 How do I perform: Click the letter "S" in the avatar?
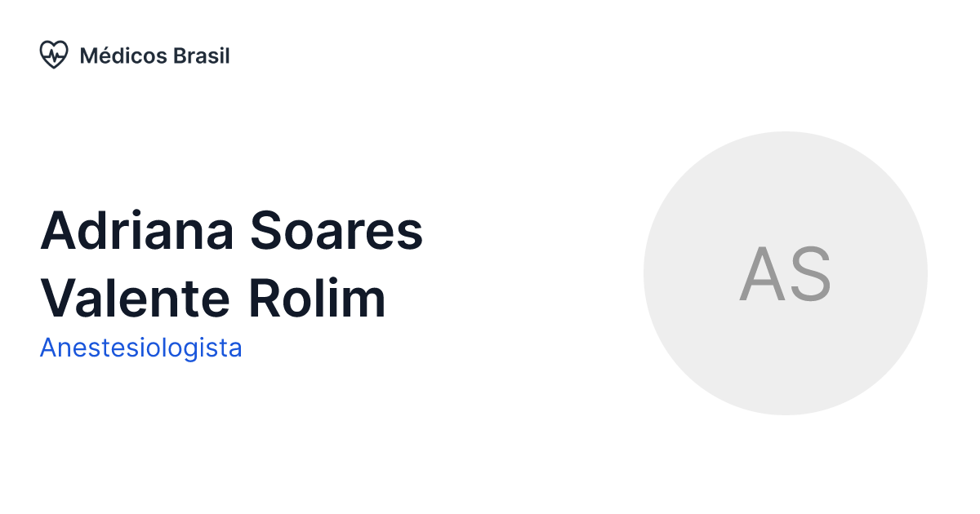coord(809,275)
